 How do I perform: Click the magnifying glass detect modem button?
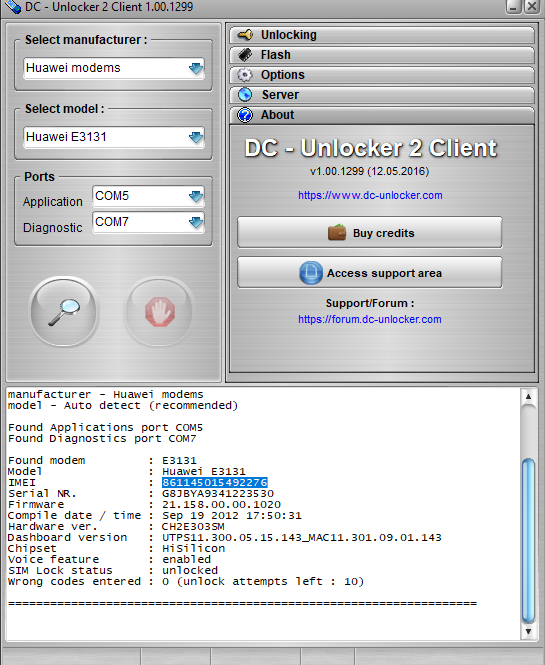tap(64, 312)
